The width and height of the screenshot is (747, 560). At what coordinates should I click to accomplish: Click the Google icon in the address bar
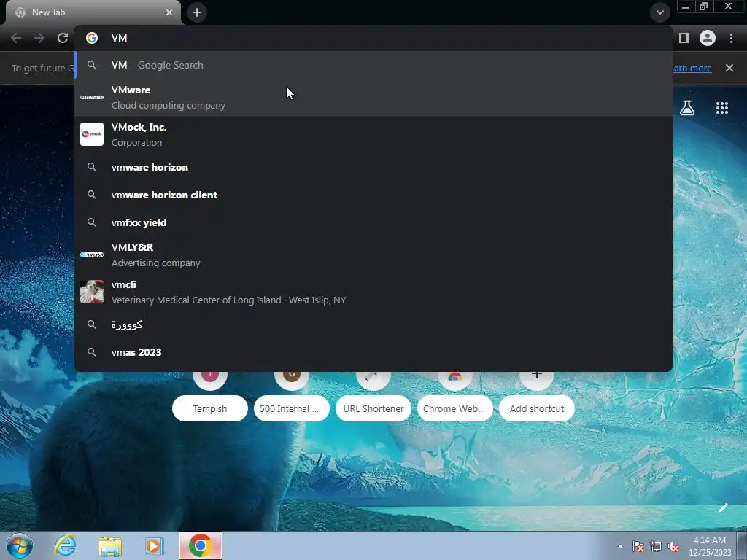pyautogui.click(x=92, y=38)
